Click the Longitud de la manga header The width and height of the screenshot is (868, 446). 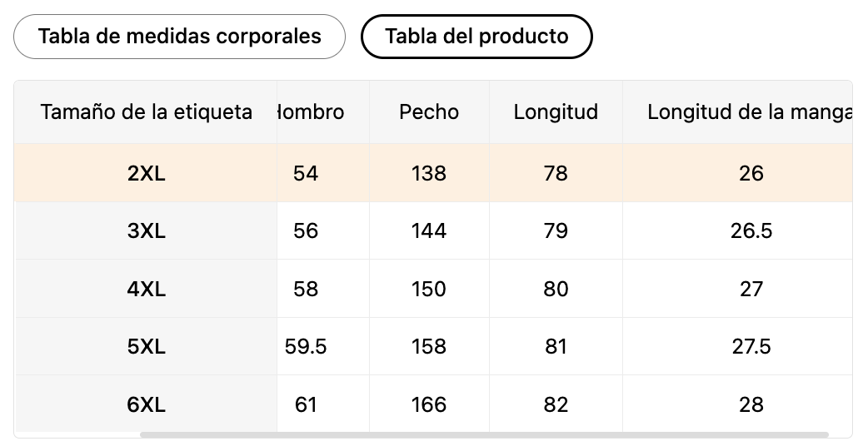click(x=749, y=111)
